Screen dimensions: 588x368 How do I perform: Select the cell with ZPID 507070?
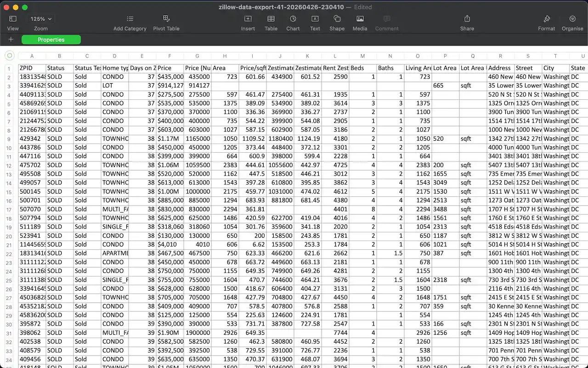pos(32,209)
